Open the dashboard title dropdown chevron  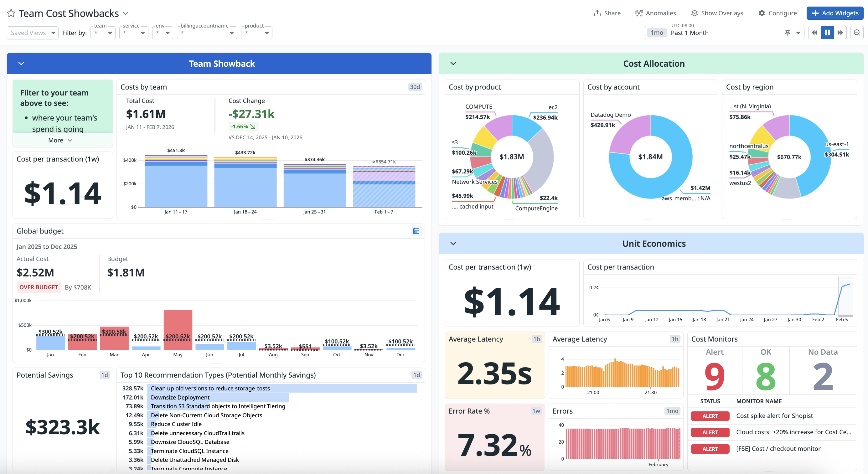tap(126, 13)
